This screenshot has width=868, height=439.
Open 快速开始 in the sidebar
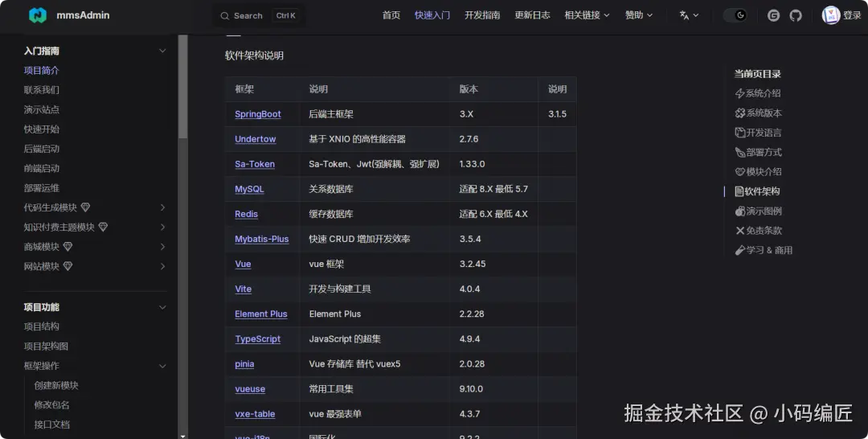click(42, 129)
